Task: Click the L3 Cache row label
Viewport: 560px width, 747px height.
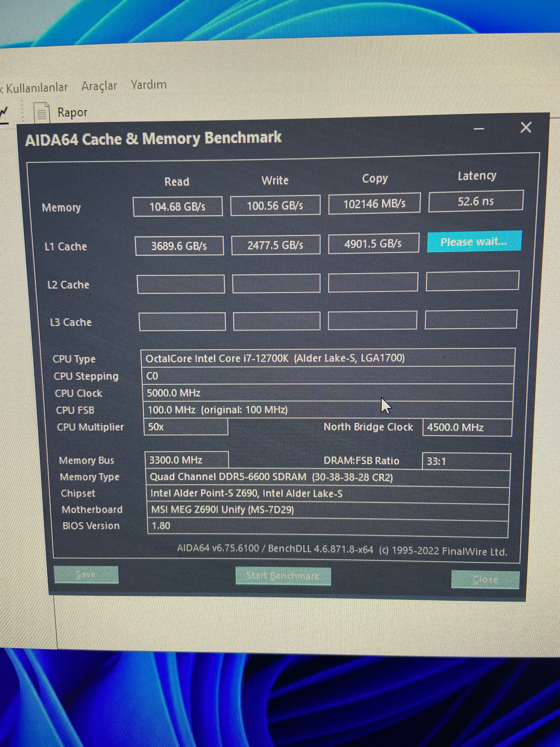Action: coord(71,322)
